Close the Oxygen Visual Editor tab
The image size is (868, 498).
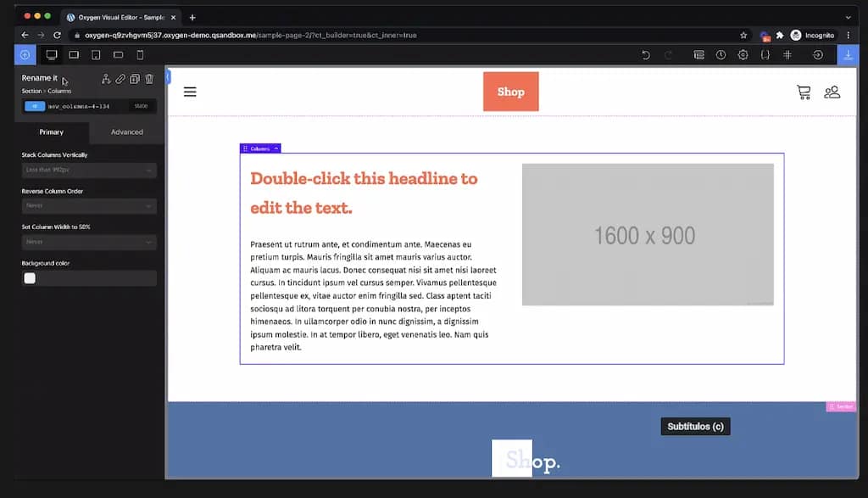[x=173, y=17]
